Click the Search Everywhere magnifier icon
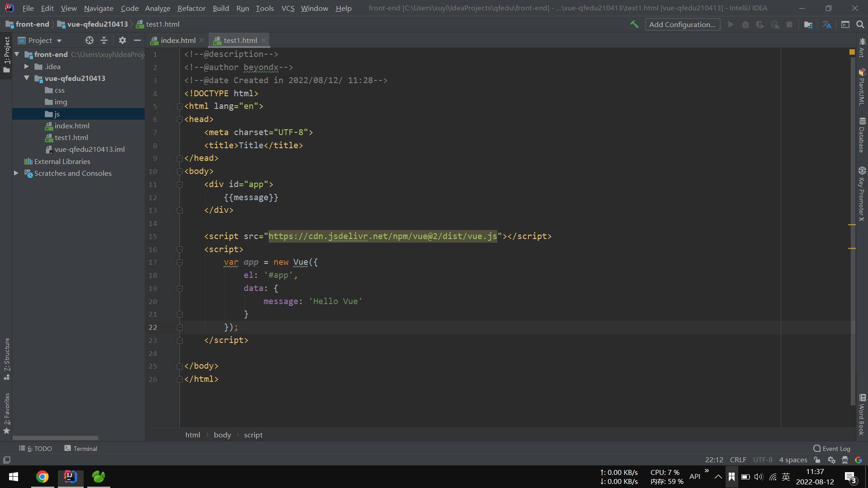This screenshot has height=488, width=868. (860, 24)
